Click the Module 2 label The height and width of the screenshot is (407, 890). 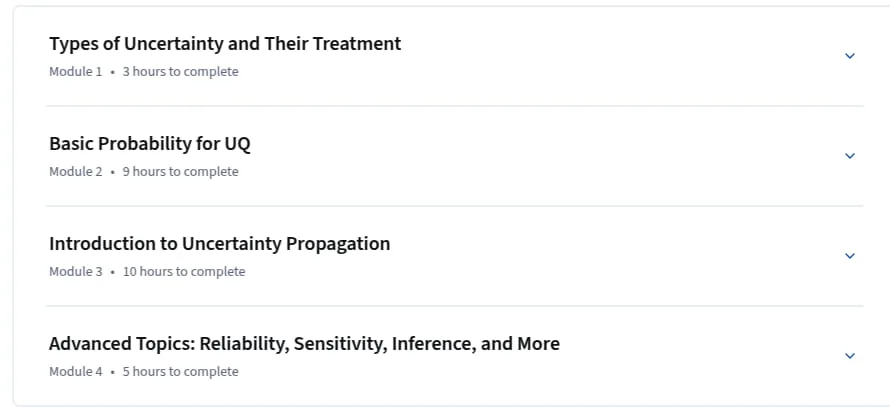point(76,171)
